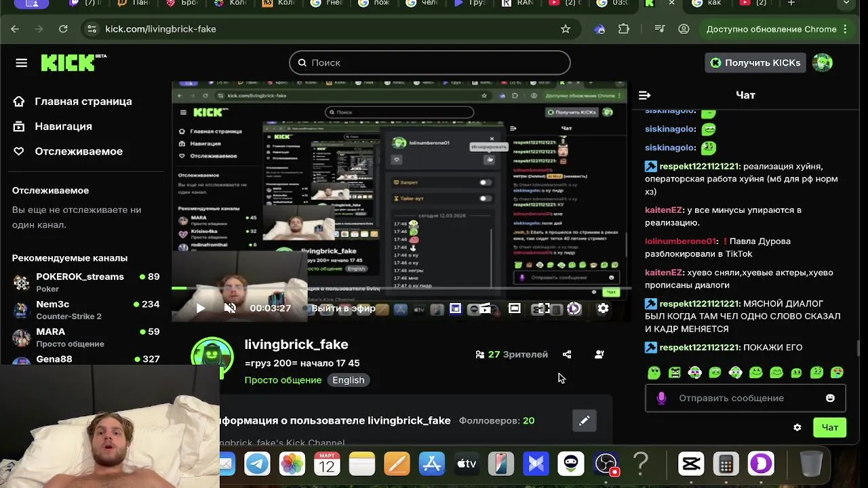This screenshot has height=488, width=868.
Task: Play the stream video
Action: pos(201,308)
